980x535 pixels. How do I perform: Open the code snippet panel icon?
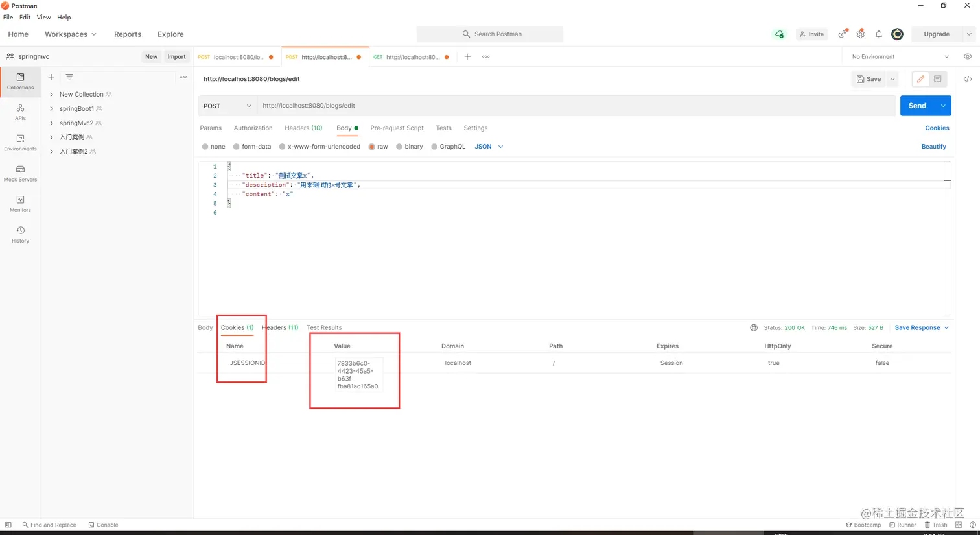point(967,79)
